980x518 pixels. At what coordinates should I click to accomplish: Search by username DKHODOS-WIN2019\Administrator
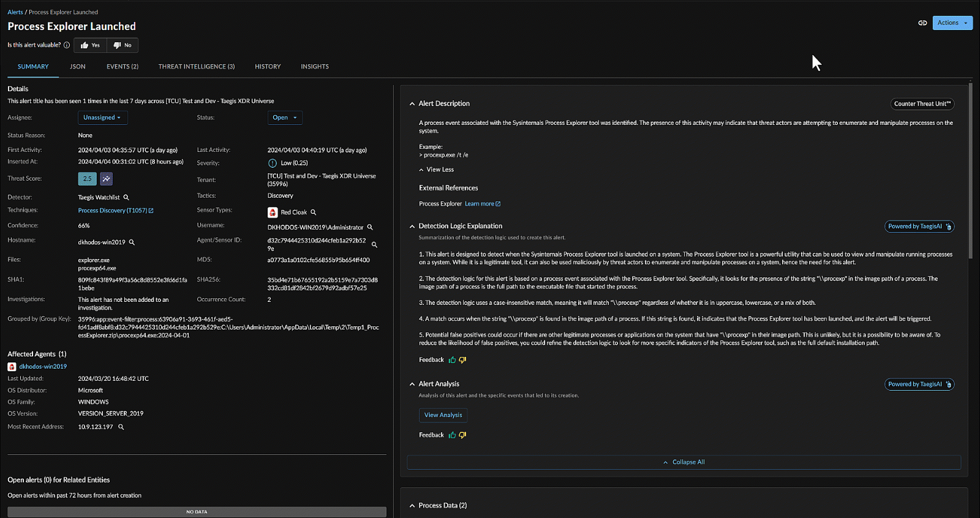click(370, 227)
